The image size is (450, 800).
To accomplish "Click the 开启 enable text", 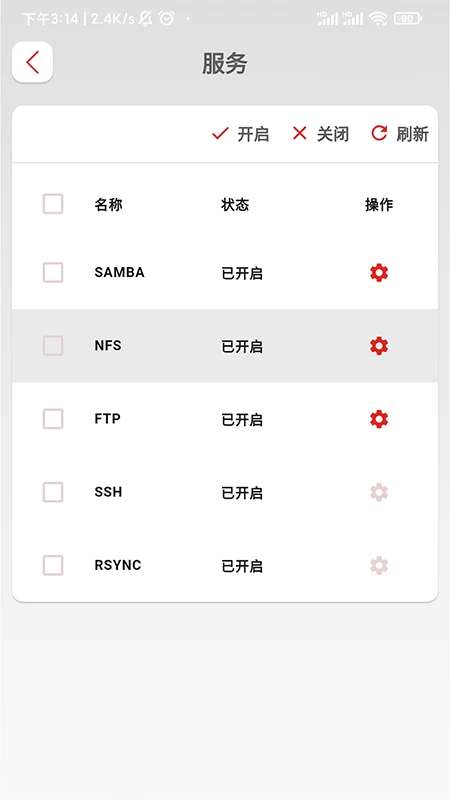I will (253, 134).
